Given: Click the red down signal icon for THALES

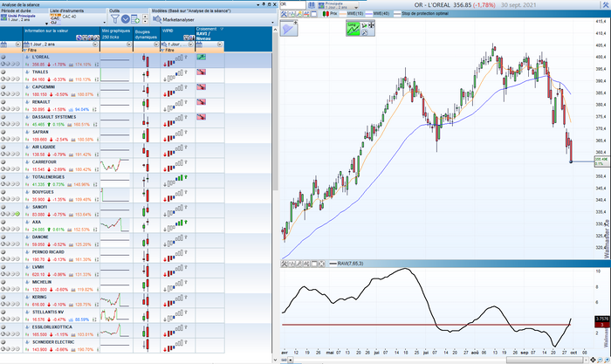Looking at the screenshot, I should 201,72.
